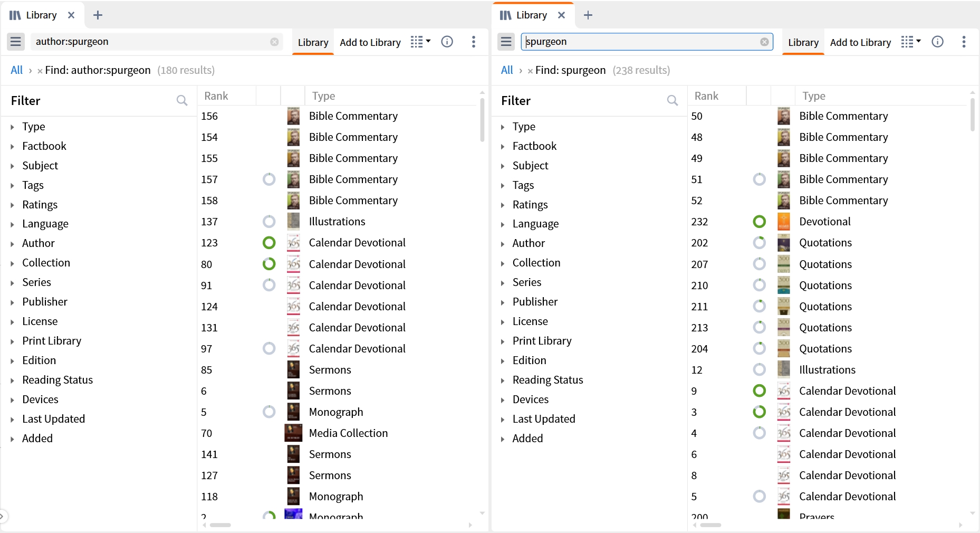
Task: Open the rank 70 Media Collection cover
Action: click(x=293, y=433)
